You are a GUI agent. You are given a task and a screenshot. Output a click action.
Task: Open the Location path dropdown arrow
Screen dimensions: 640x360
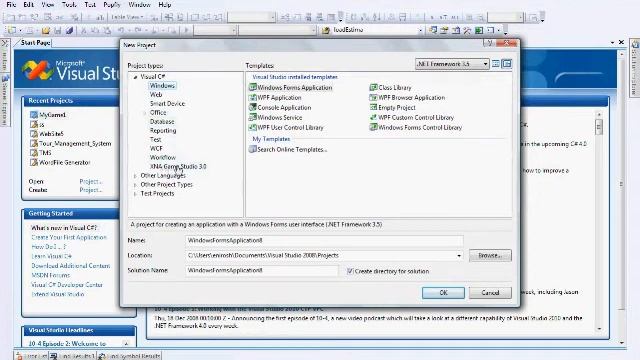point(459,256)
